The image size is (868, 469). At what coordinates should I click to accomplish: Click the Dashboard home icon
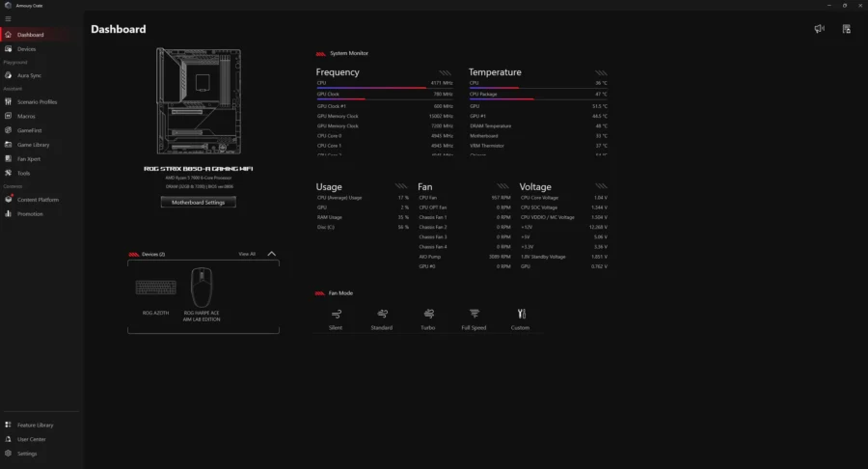click(x=9, y=35)
